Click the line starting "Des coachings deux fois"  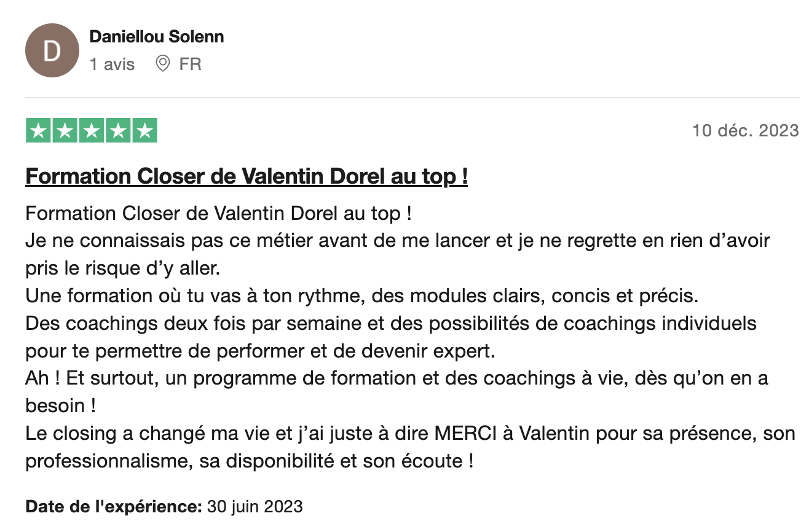pyautogui.click(x=391, y=323)
